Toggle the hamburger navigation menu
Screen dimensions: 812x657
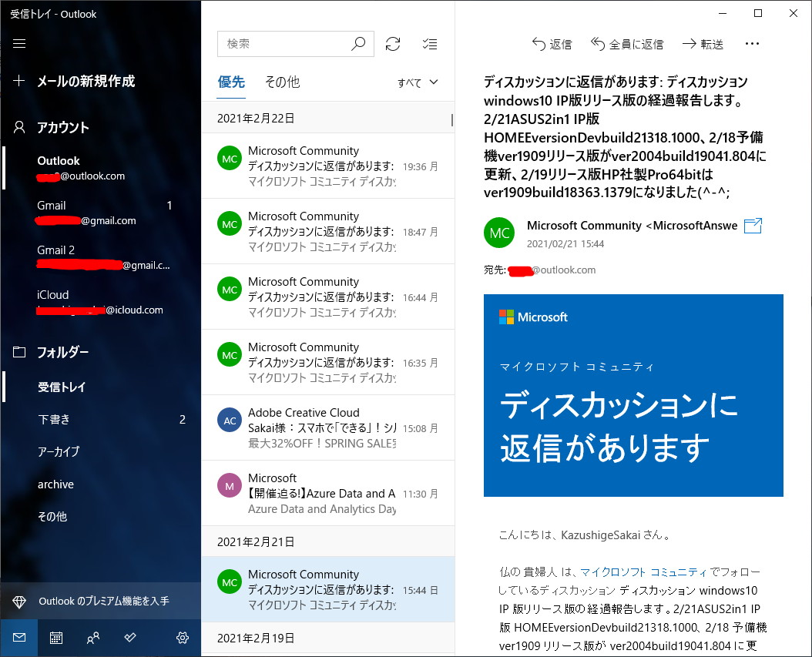click(19, 43)
